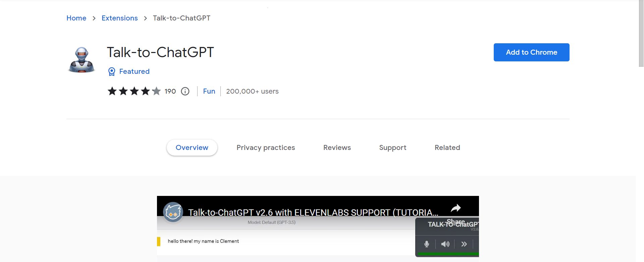
Task: Click the microphone icon in video
Action: click(427, 244)
